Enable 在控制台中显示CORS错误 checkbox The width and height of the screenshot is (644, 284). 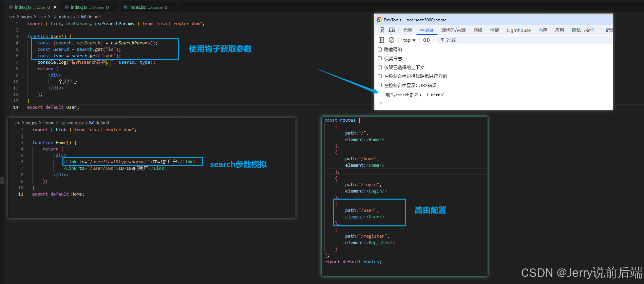tap(380, 85)
